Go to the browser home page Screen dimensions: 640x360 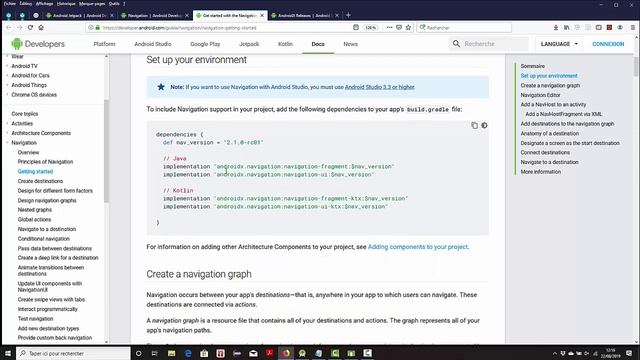(41, 27)
